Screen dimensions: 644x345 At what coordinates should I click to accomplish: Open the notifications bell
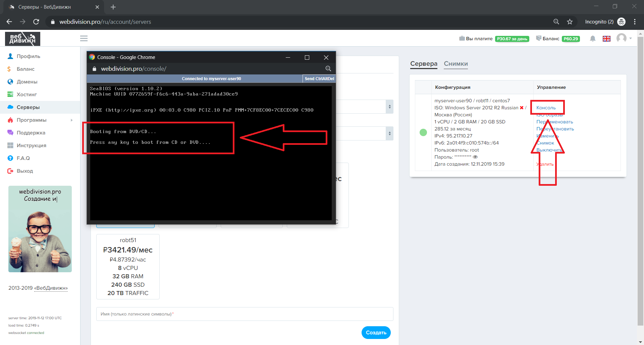pos(593,39)
